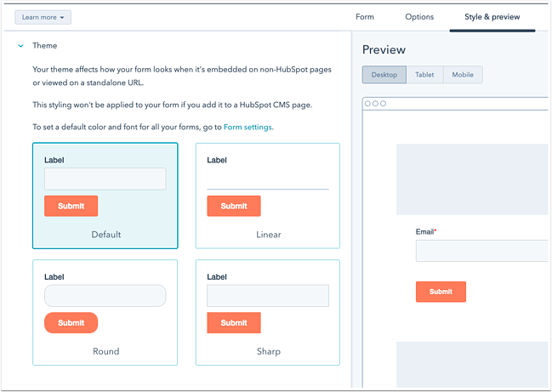Screen dimensions: 552x392
Task: Click the rounded Label input in Round card
Action: click(105, 296)
